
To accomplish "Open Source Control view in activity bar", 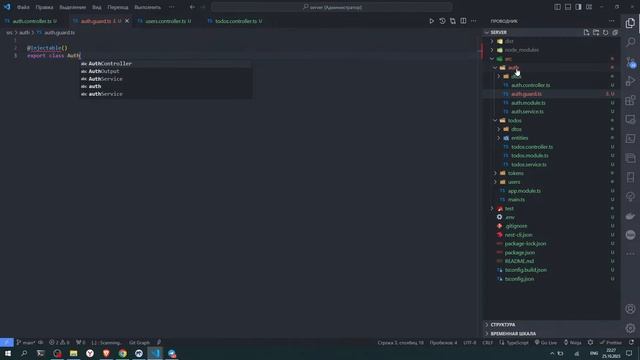I will [630, 62].
